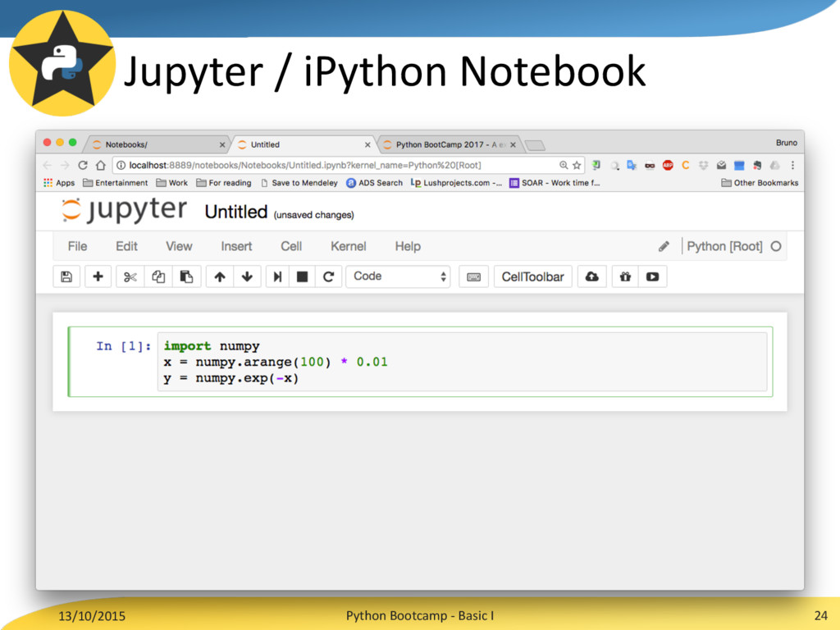Click the pencil edit mode indicator
840x630 pixels.
pyautogui.click(x=664, y=246)
